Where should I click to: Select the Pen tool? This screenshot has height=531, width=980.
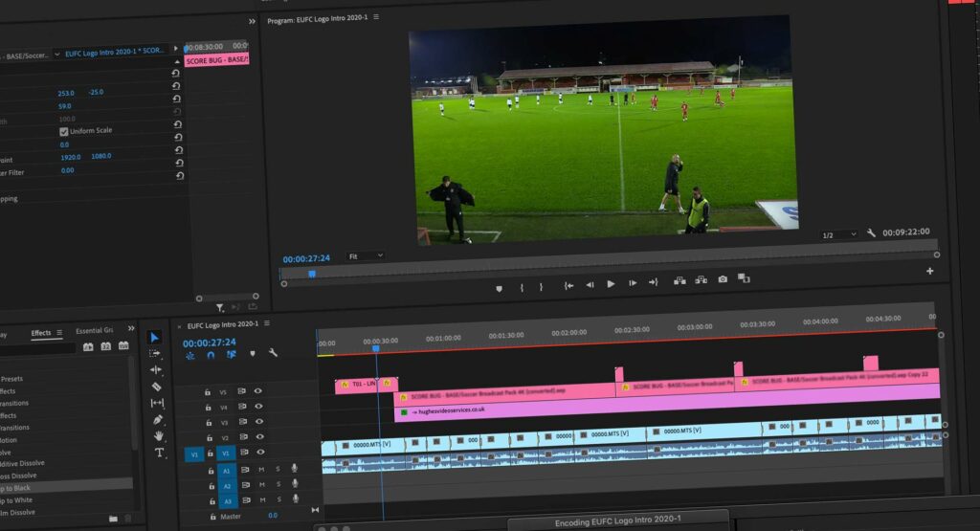click(x=158, y=420)
